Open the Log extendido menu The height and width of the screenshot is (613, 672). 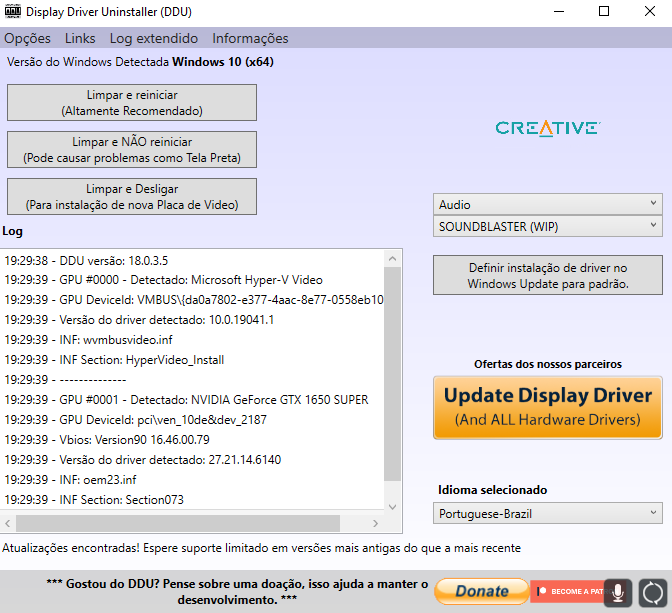154,39
